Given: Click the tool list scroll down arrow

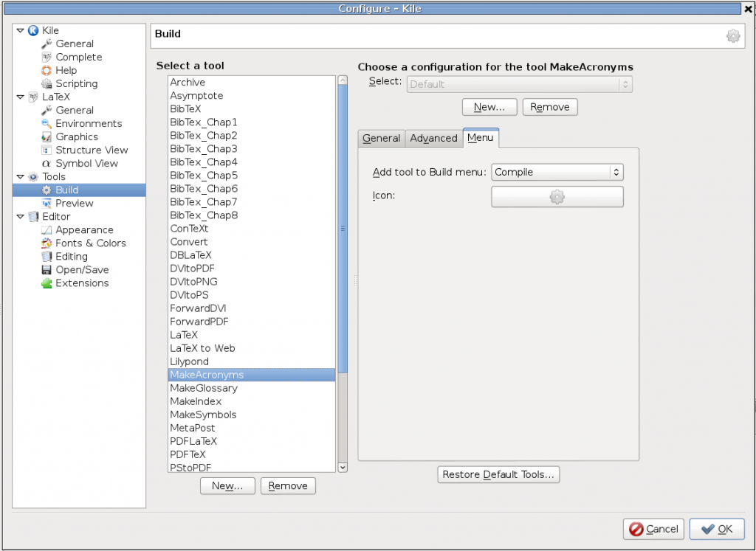Looking at the screenshot, I should coord(343,467).
